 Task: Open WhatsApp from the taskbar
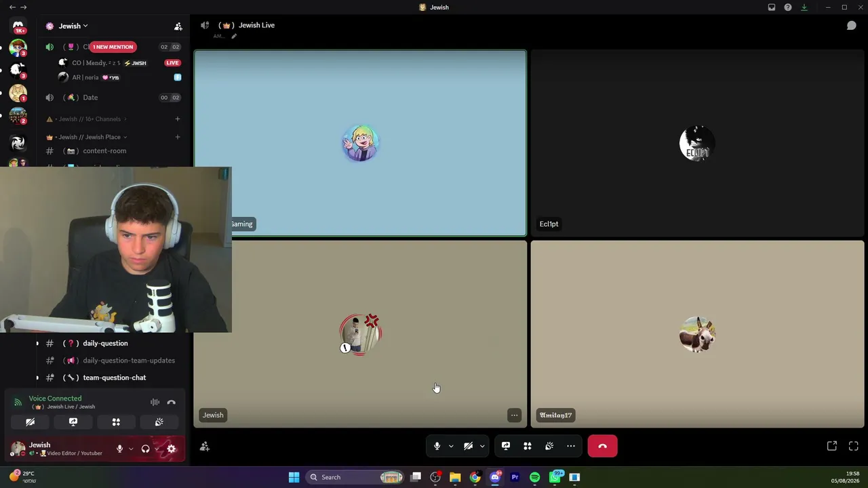point(555,477)
